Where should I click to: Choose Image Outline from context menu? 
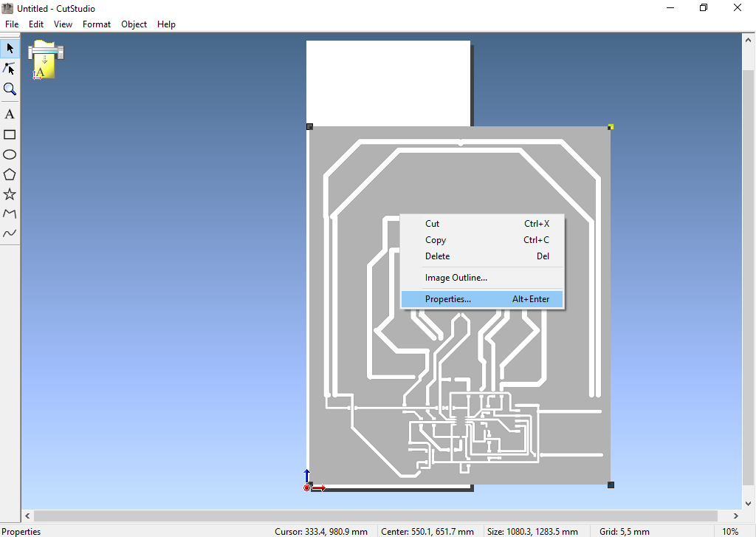coord(482,278)
